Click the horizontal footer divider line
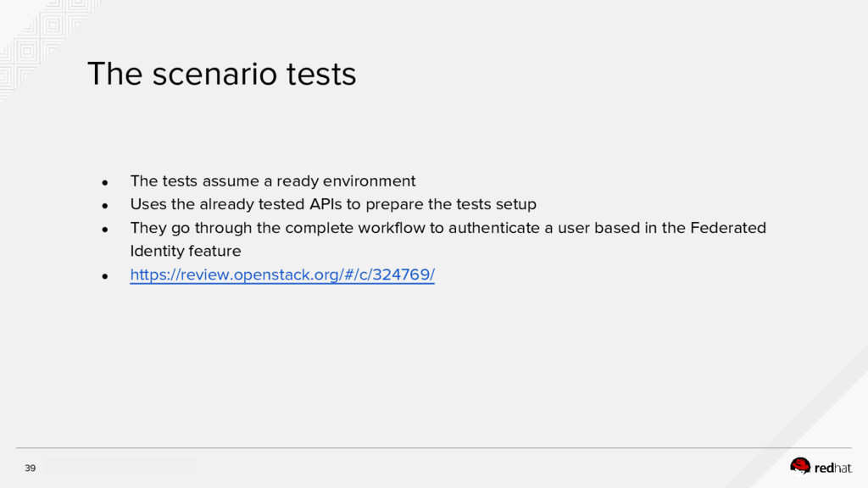Image resolution: width=868 pixels, height=488 pixels. coord(434,448)
